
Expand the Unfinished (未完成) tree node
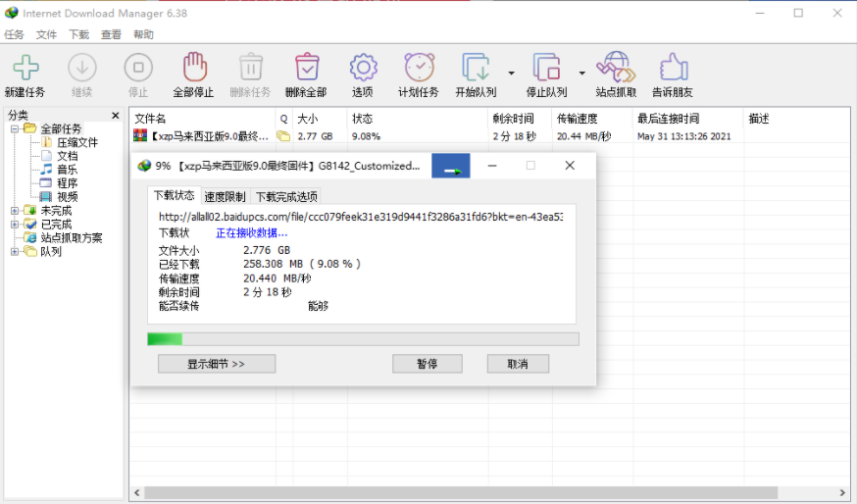[15, 211]
